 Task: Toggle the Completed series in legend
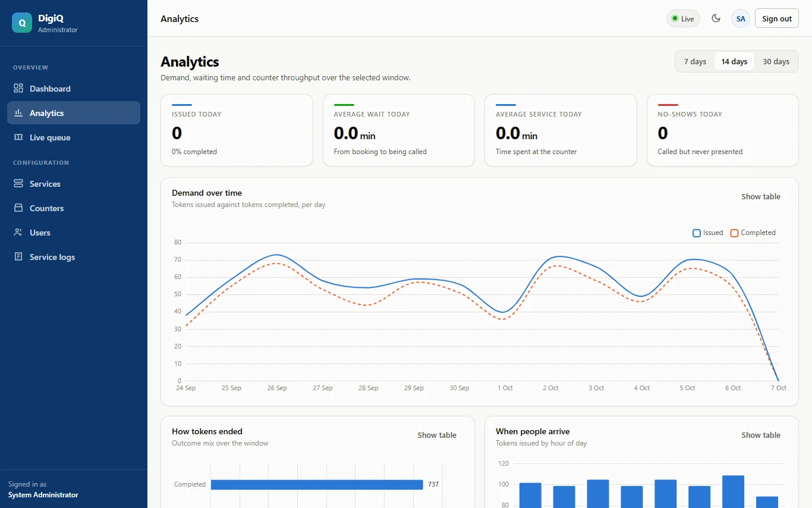(x=753, y=233)
